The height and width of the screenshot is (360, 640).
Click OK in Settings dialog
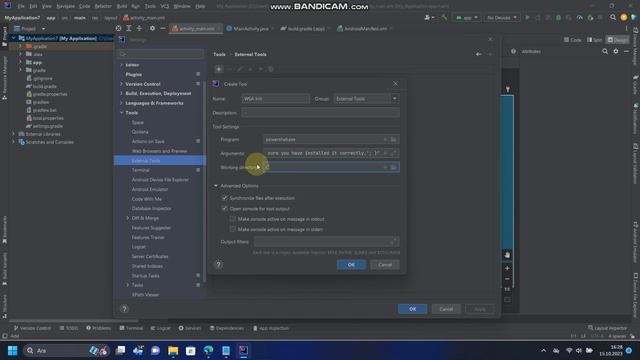click(413, 309)
